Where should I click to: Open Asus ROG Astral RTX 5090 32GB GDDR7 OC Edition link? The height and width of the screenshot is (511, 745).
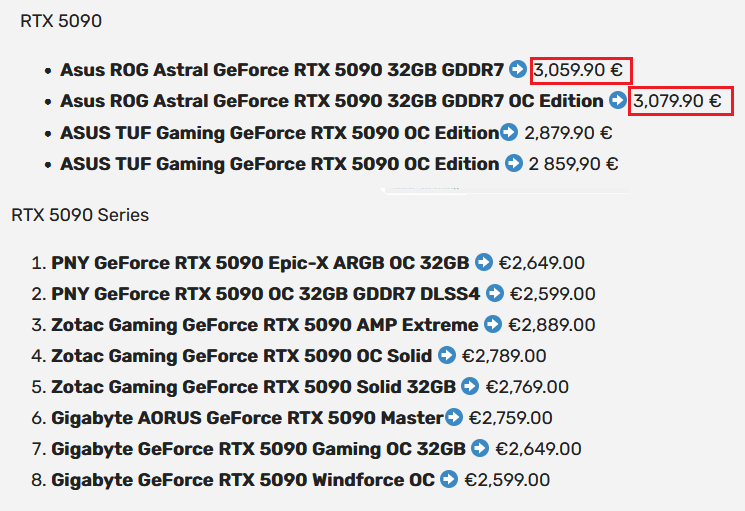[332, 101]
